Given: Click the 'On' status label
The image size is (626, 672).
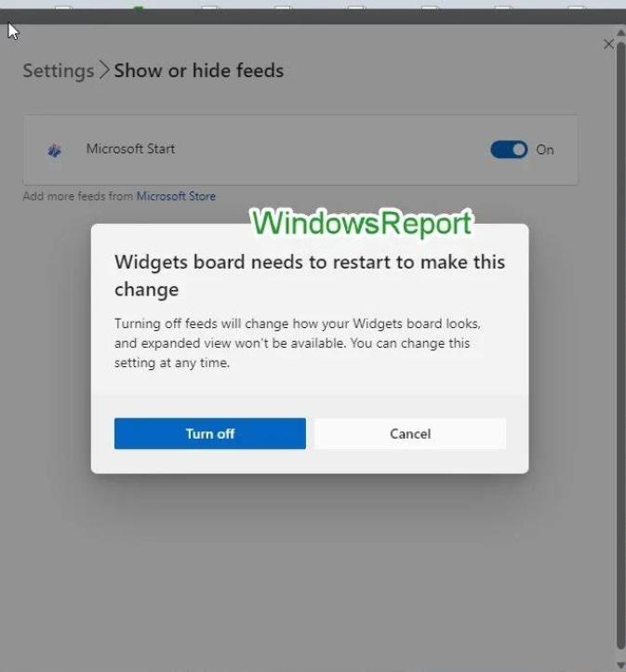Looking at the screenshot, I should pos(545,150).
